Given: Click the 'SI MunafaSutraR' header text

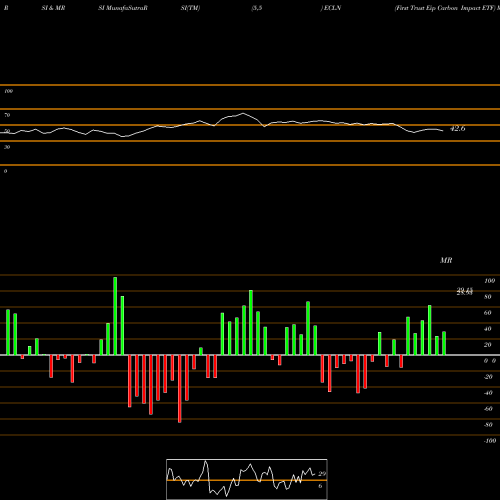Looking at the screenshot, I should 123,8.
